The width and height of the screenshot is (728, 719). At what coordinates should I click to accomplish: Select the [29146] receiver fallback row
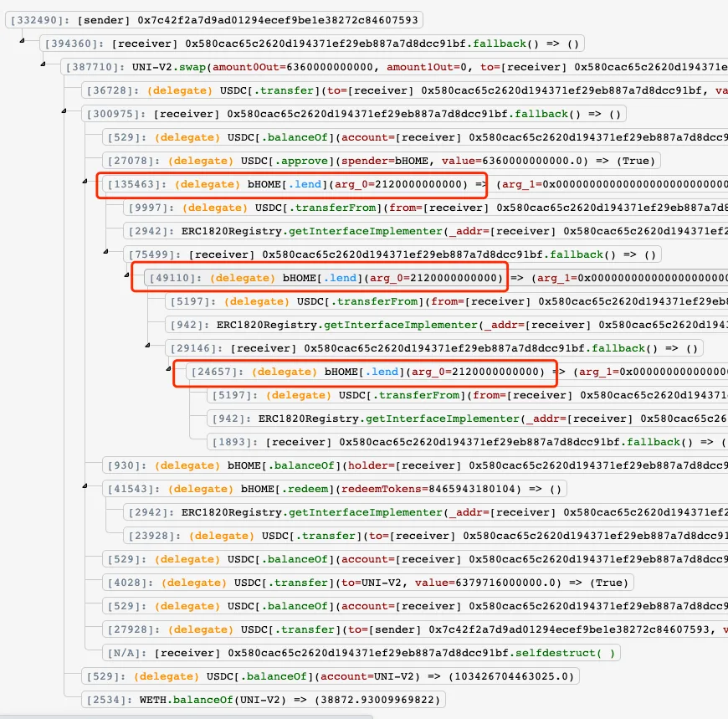pyautogui.click(x=434, y=348)
